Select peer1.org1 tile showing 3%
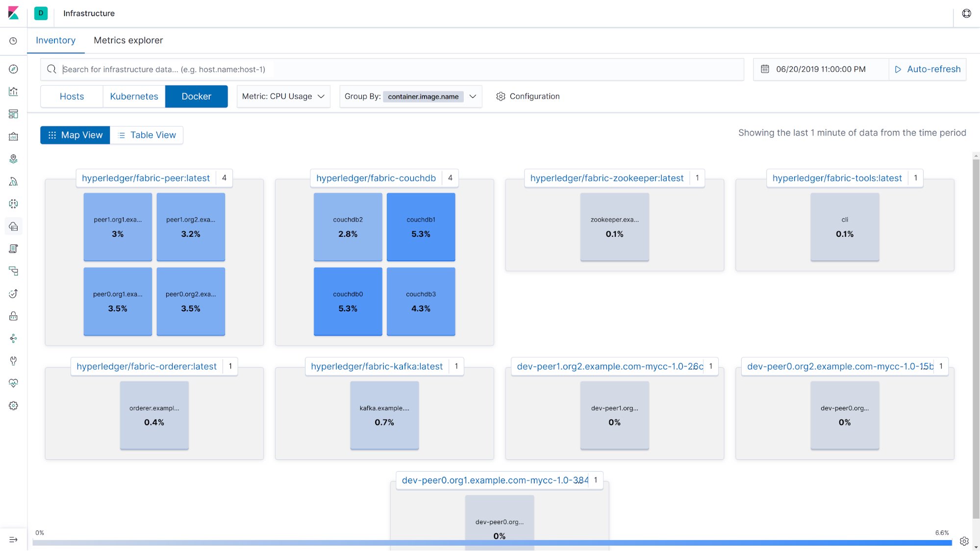980x551 pixels. click(x=118, y=227)
